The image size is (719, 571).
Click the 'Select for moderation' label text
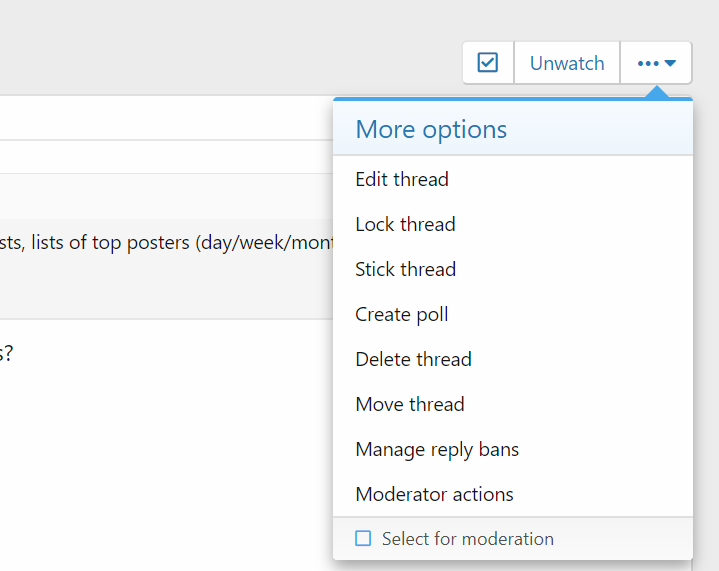(x=468, y=539)
